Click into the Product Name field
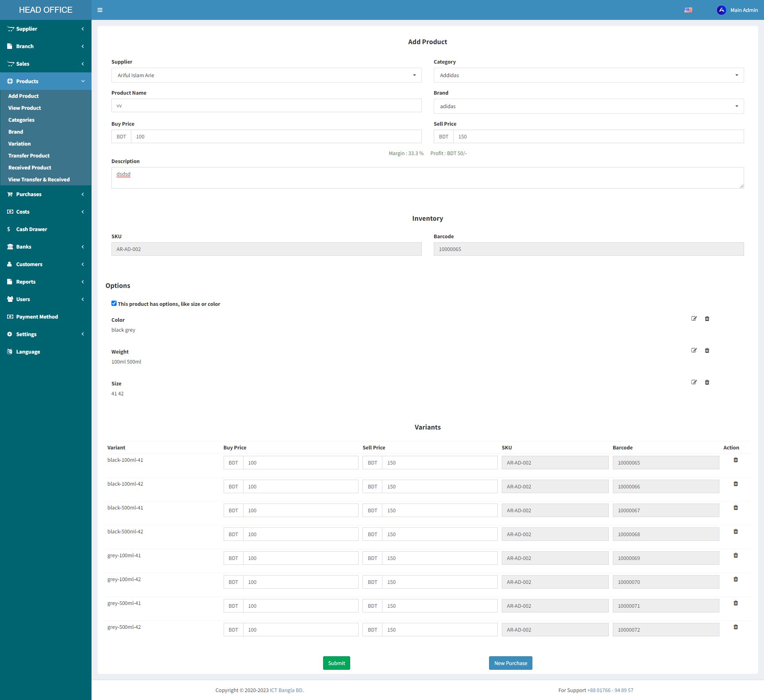Screen dimensions: 764x700 point(266,105)
